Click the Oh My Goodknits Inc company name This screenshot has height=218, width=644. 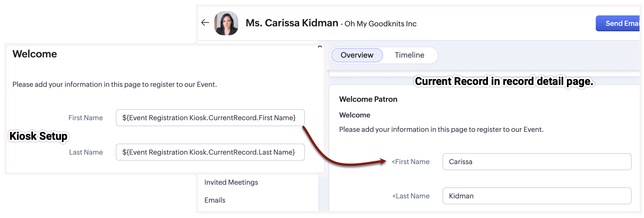click(380, 24)
